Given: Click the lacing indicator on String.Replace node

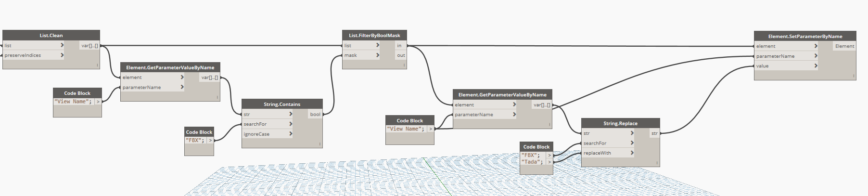Looking at the screenshot, I should pyautogui.click(x=657, y=163).
